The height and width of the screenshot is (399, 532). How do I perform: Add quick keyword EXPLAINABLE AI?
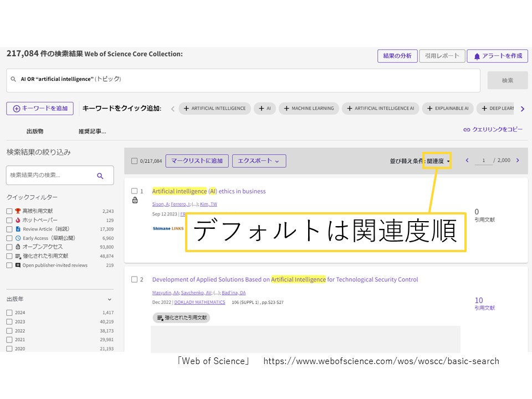click(x=448, y=108)
